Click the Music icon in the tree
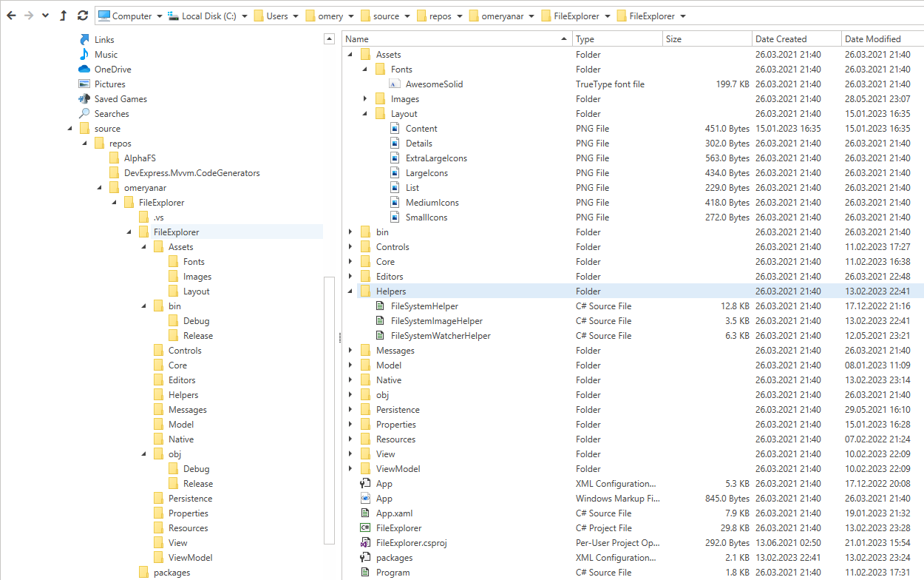The image size is (924, 580). click(x=84, y=55)
